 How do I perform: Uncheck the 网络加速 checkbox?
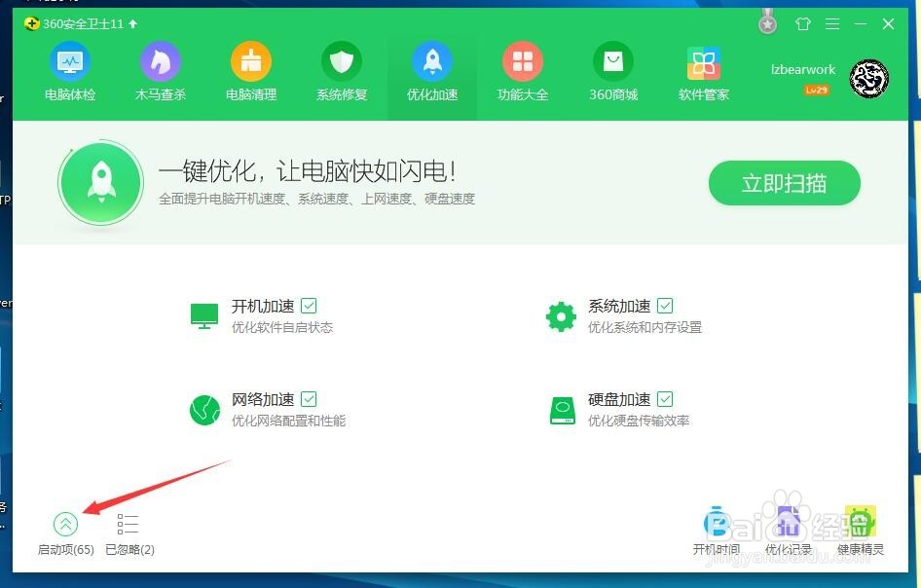tap(309, 399)
